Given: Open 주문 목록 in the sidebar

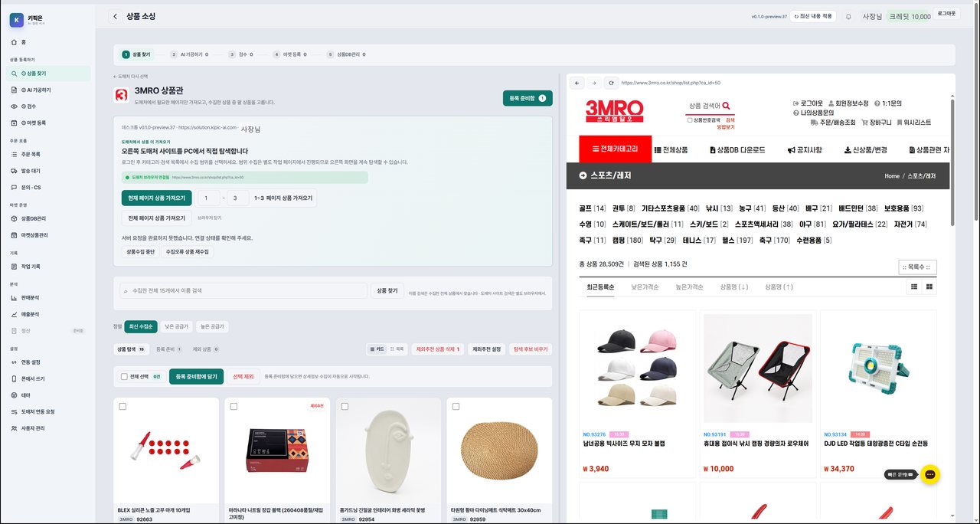Looking at the screenshot, I should [47, 154].
